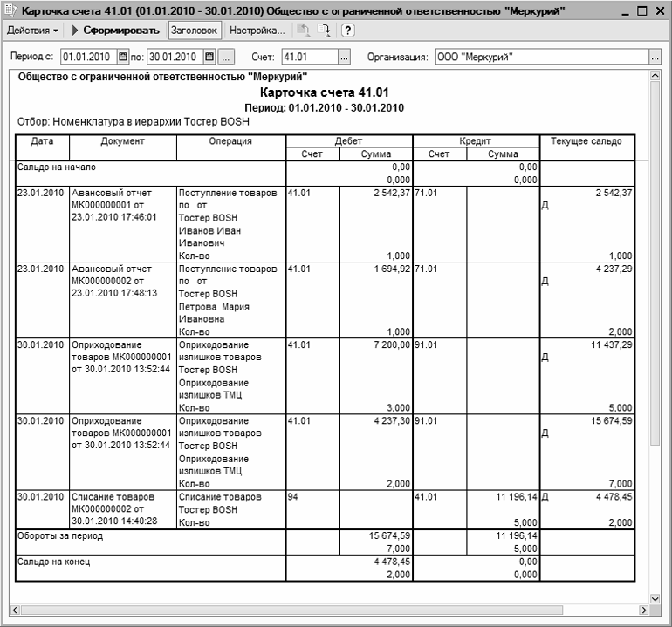672x627 pixels.
Task: Maximize the Карточка счета window
Action: [x=642, y=11]
